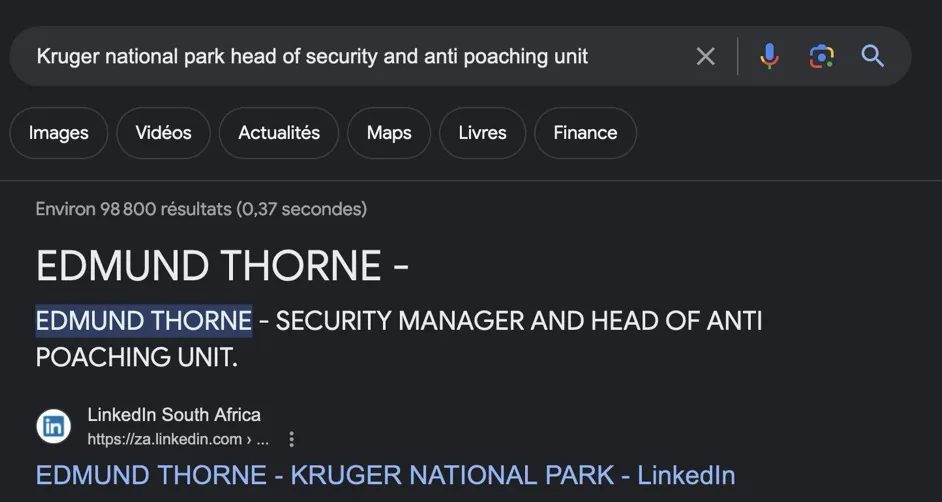Select the Actualités filter tab

[279, 133]
